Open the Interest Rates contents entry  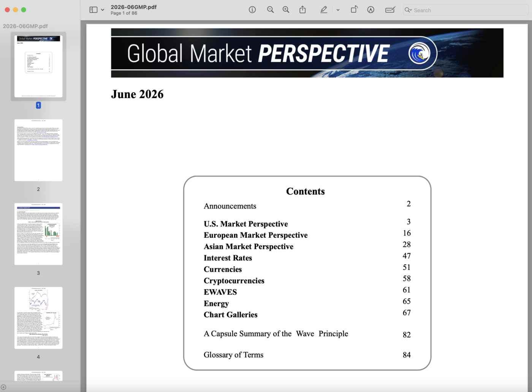click(228, 258)
